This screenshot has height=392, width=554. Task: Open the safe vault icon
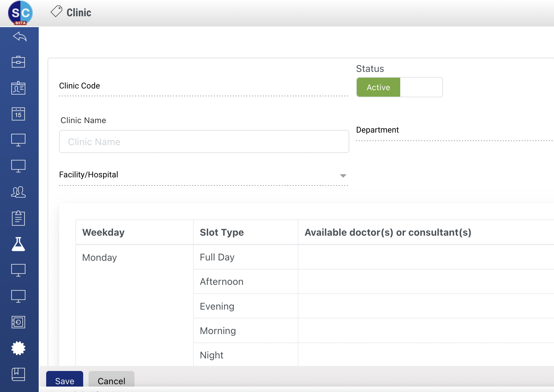pyautogui.click(x=18, y=322)
